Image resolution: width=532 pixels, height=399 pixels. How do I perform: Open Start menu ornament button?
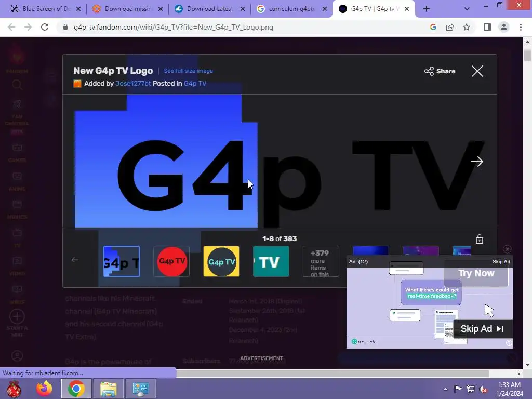pos(14,389)
